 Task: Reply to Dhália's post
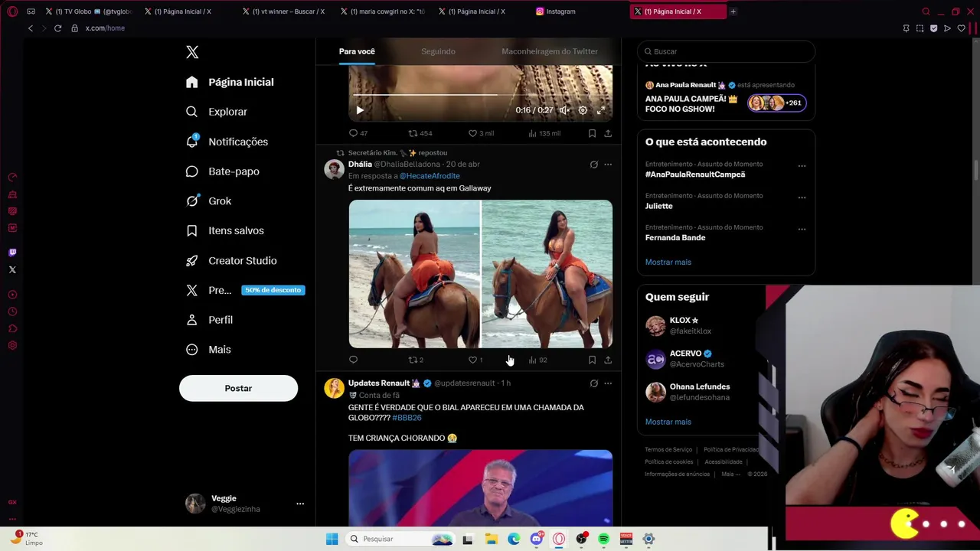pyautogui.click(x=353, y=360)
